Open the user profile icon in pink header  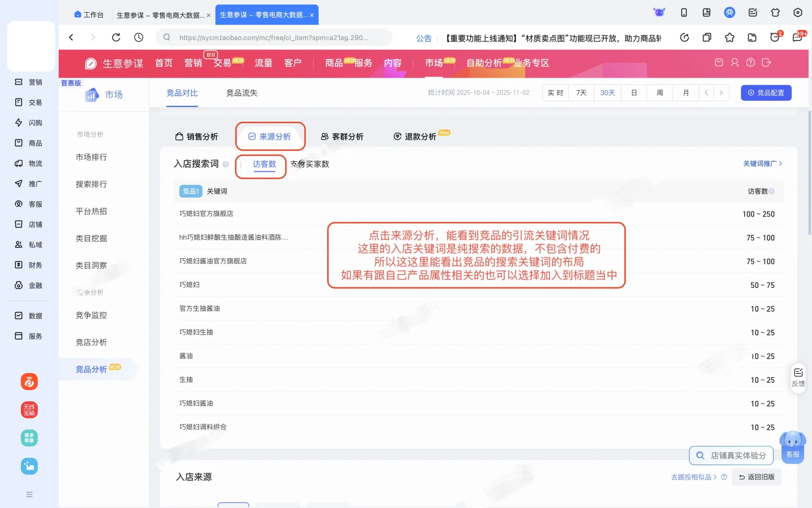coord(735,63)
